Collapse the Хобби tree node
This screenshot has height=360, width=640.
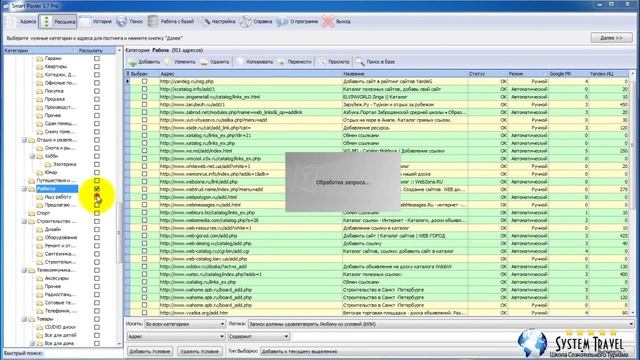point(32,156)
